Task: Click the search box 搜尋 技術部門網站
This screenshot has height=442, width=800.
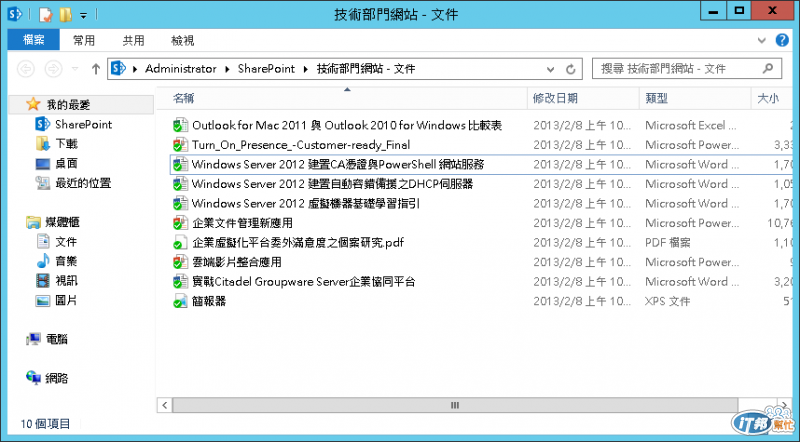Action: point(687,68)
